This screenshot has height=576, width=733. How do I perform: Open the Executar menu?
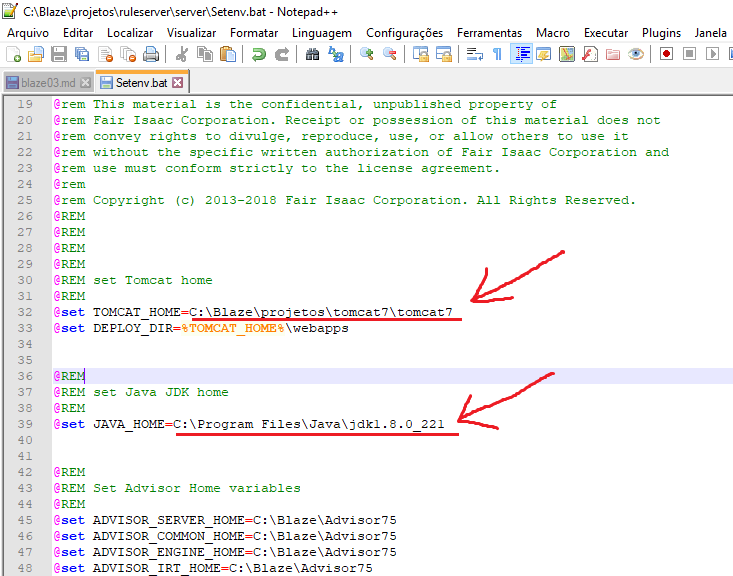coord(606,33)
